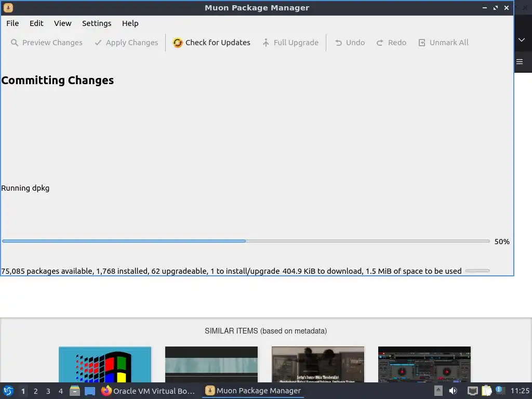
Task: Open the file manager taskbar icon
Action: tap(75, 391)
